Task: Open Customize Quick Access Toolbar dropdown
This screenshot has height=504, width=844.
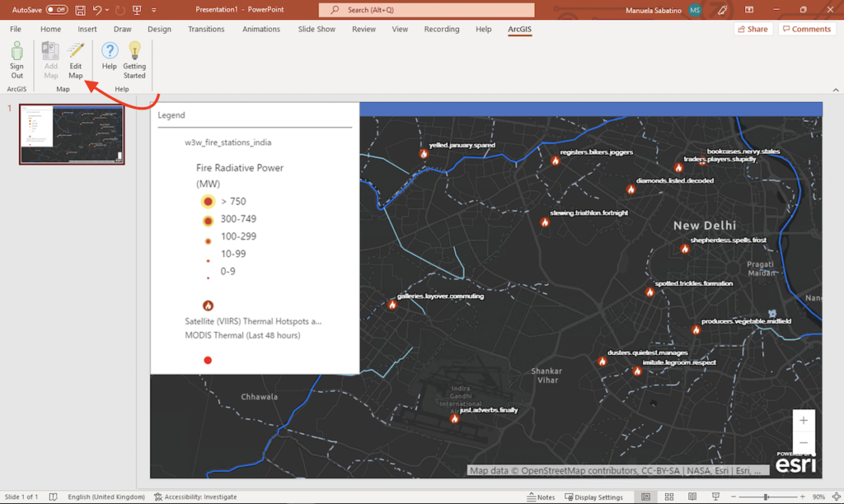Action: pos(154,10)
